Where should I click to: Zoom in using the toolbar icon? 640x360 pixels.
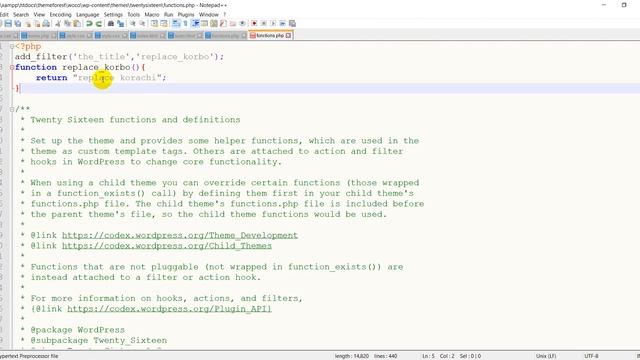(133, 24)
